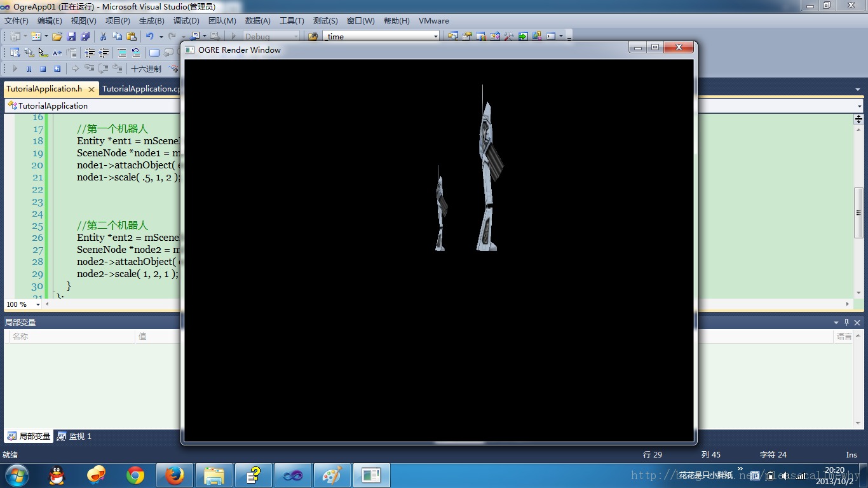Screen dimensions: 868x488
Task: Open the VMware menu
Action: click(x=434, y=21)
